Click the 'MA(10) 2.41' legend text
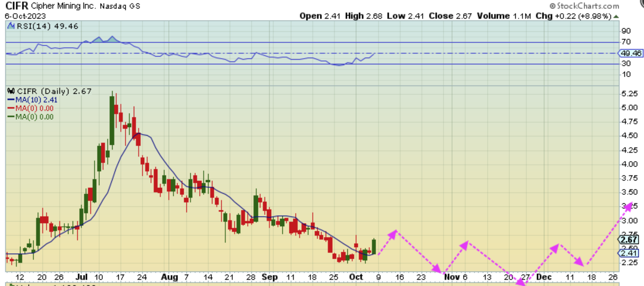The height and width of the screenshot is (286, 644). [36, 100]
